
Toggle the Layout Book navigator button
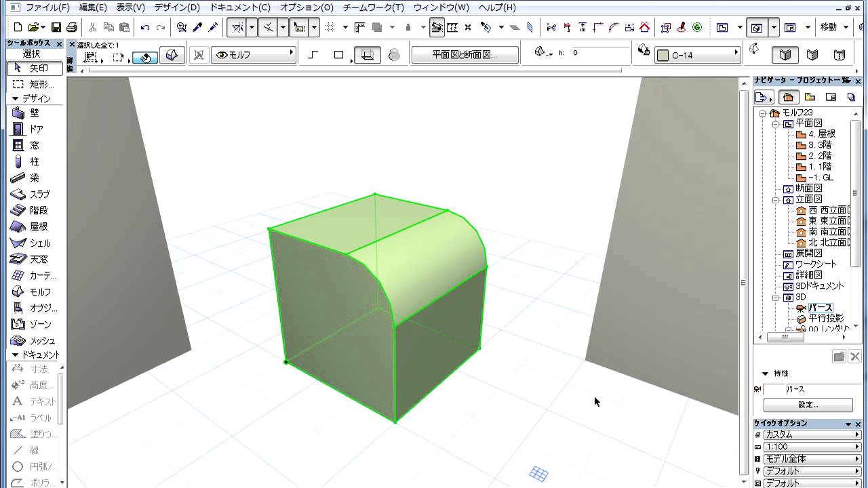pyautogui.click(x=831, y=97)
